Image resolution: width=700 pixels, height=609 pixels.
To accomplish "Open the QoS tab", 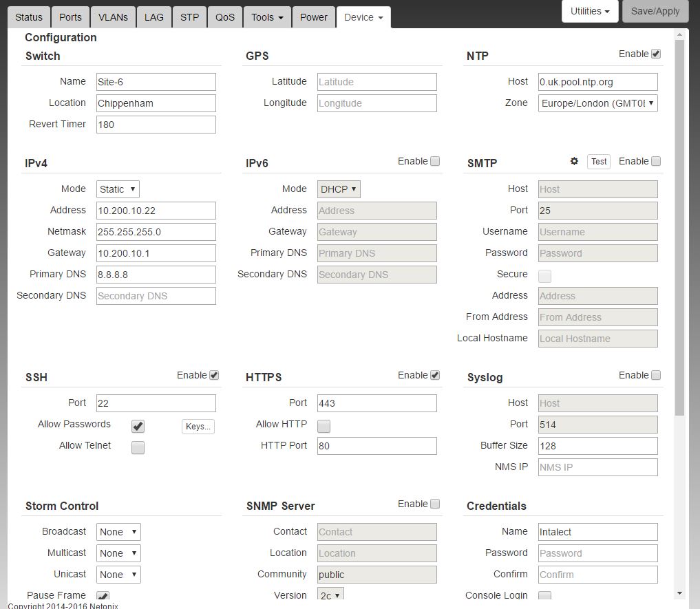I will [x=224, y=17].
